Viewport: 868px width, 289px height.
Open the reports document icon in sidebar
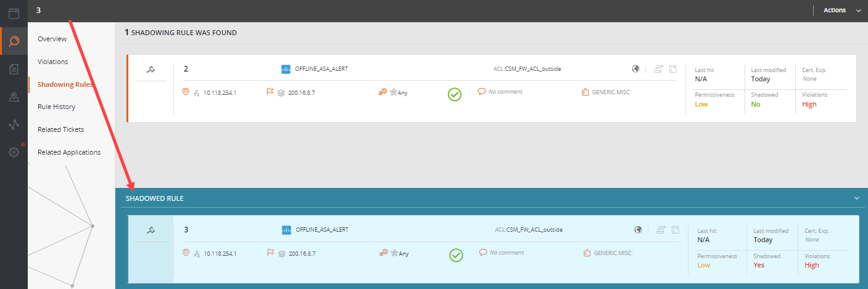pos(14,69)
